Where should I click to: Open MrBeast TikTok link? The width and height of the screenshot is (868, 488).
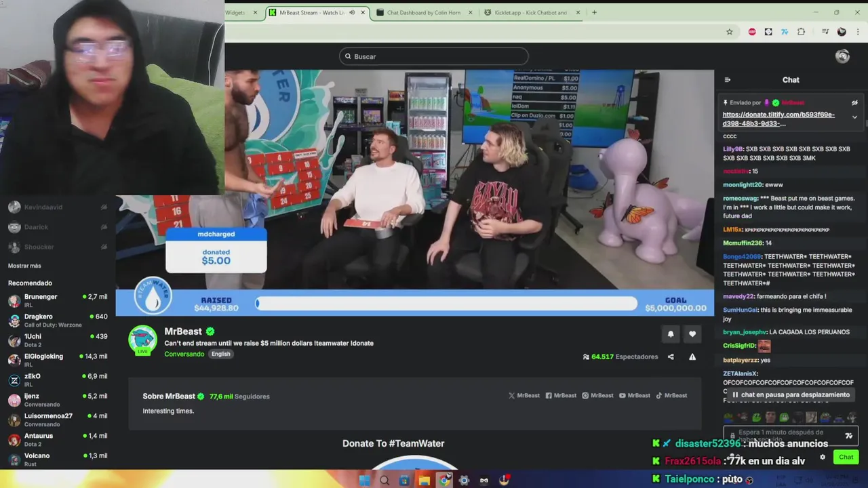(671, 396)
